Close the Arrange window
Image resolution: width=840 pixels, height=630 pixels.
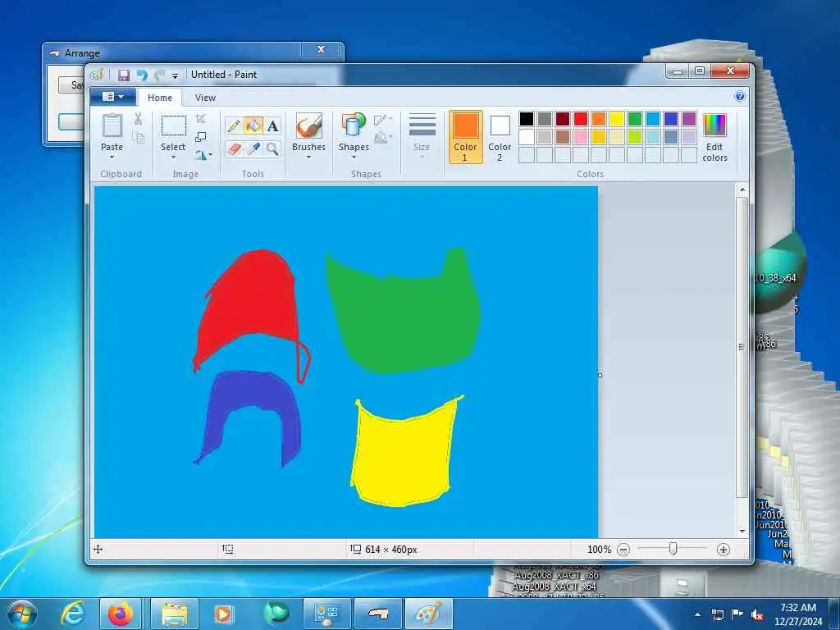(321, 49)
